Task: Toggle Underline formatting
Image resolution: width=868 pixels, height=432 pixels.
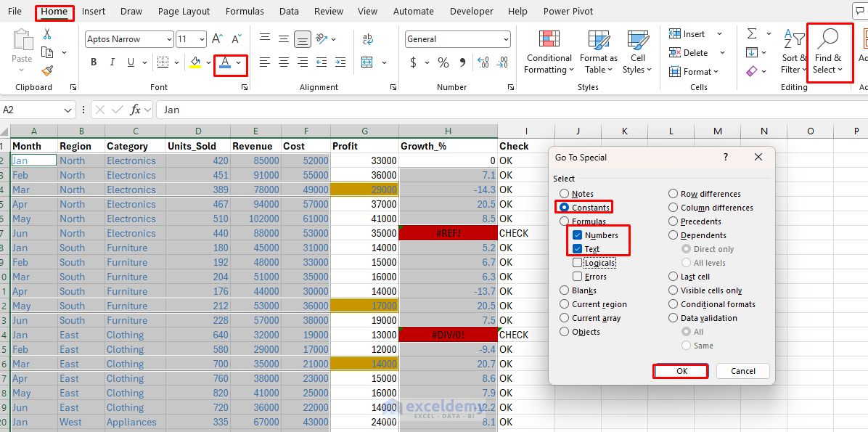Action: 131,62
